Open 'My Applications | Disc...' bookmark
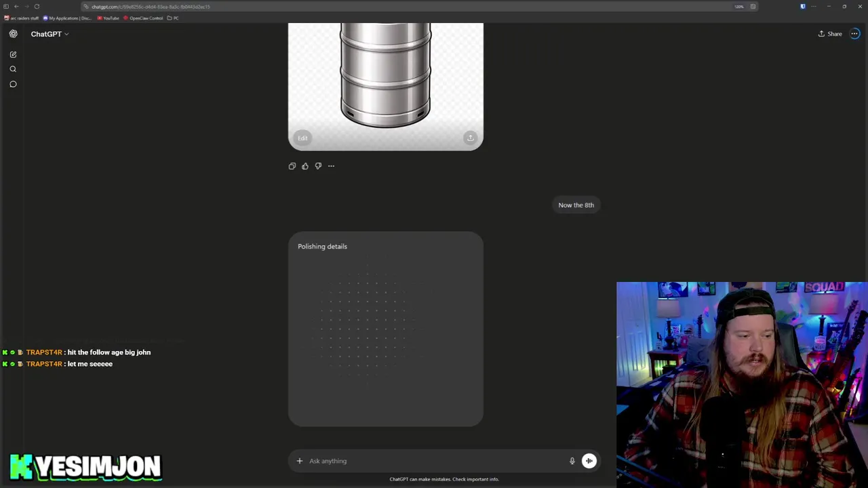Screen dimensions: 868x488 coord(67,18)
